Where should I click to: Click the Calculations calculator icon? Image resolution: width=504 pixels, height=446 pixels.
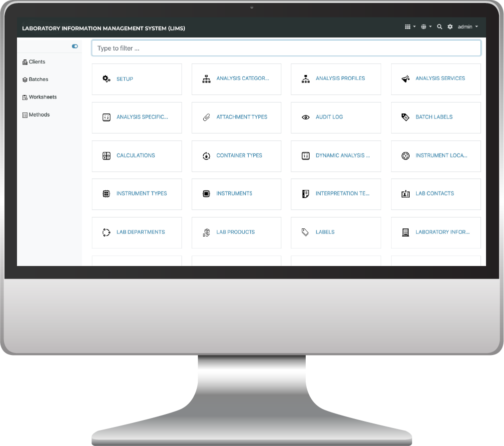106,156
